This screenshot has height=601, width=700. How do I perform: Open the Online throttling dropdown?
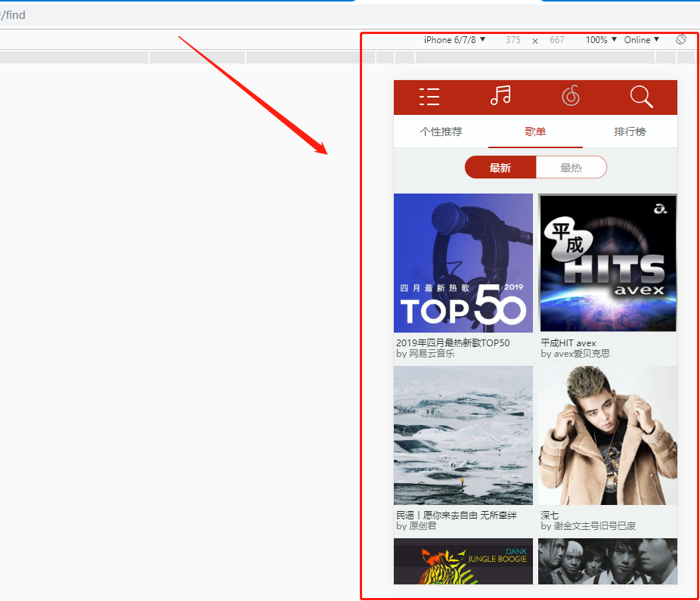click(x=642, y=40)
